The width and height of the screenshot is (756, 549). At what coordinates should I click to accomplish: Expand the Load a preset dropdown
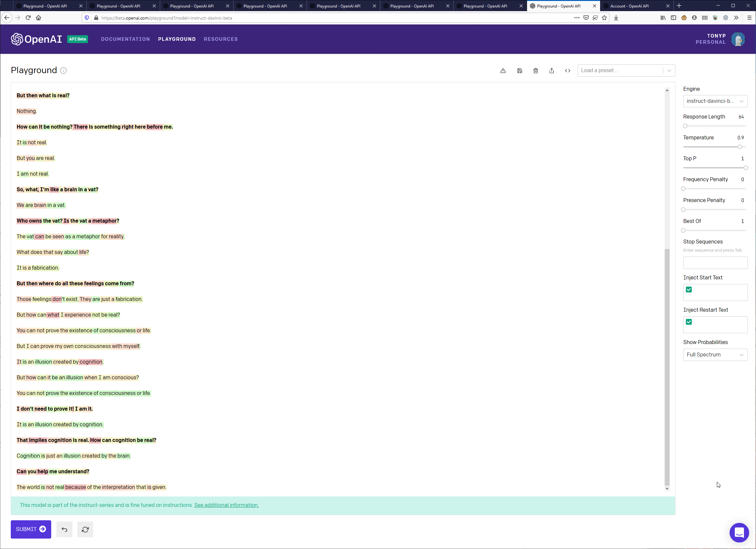(626, 71)
